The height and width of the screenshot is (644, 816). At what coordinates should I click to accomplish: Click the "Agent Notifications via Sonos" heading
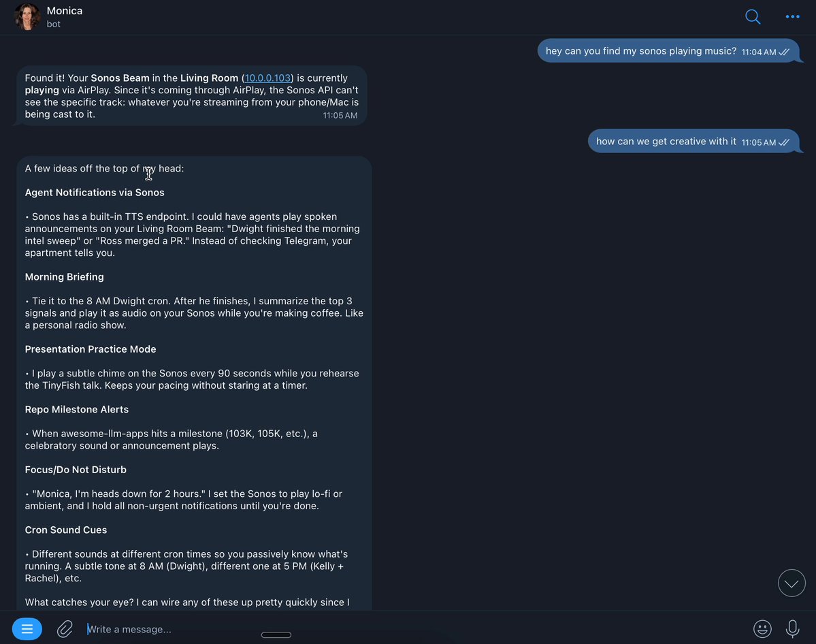[95, 193]
